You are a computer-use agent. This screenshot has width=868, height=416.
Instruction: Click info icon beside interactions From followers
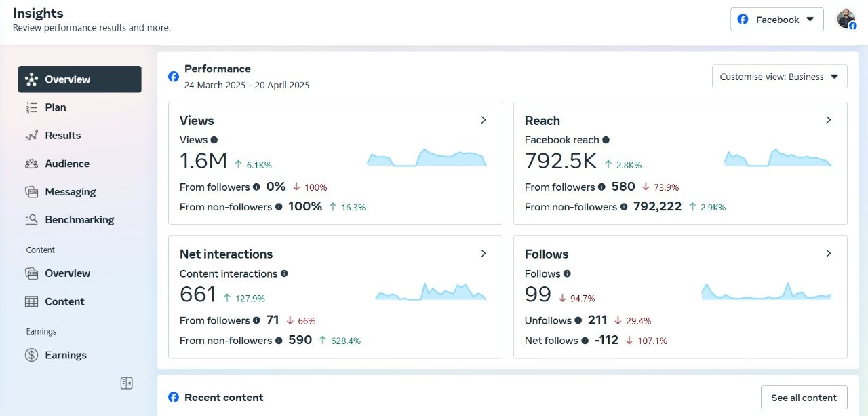point(256,321)
